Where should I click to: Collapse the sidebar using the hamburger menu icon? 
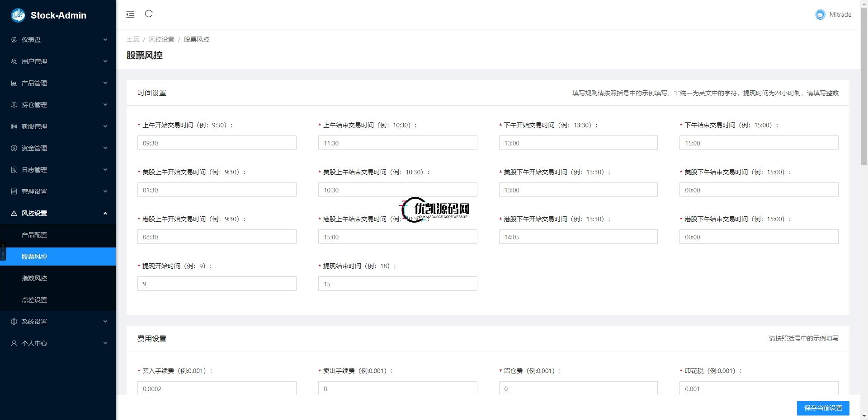[x=130, y=14]
